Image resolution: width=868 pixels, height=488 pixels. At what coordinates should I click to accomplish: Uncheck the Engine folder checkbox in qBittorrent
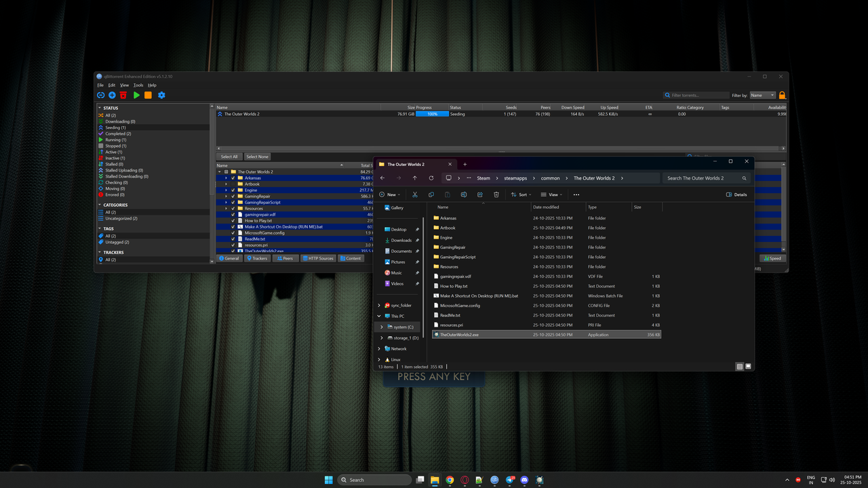click(x=233, y=190)
